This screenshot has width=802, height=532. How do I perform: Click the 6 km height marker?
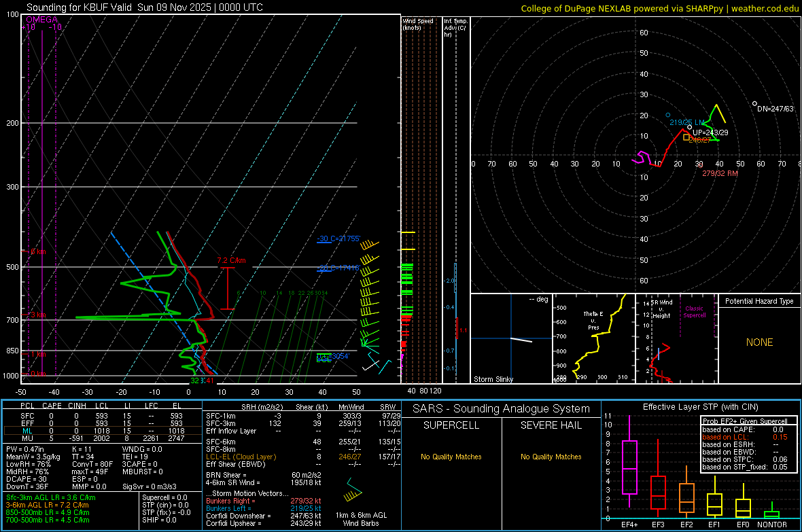[x=37, y=251]
